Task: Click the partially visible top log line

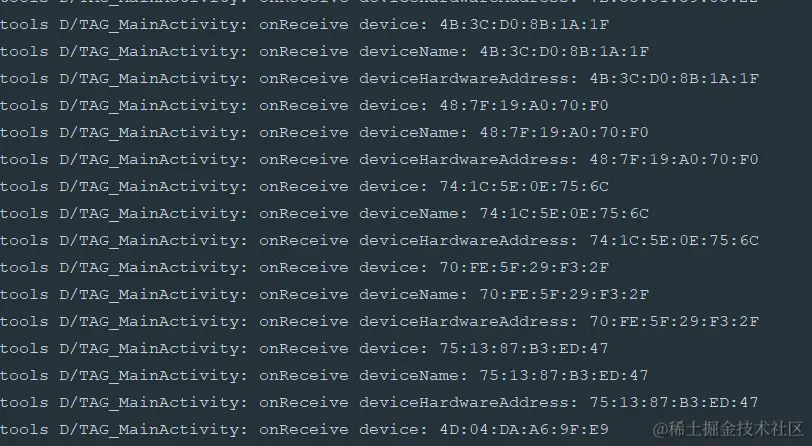Action: tap(380, 2)
